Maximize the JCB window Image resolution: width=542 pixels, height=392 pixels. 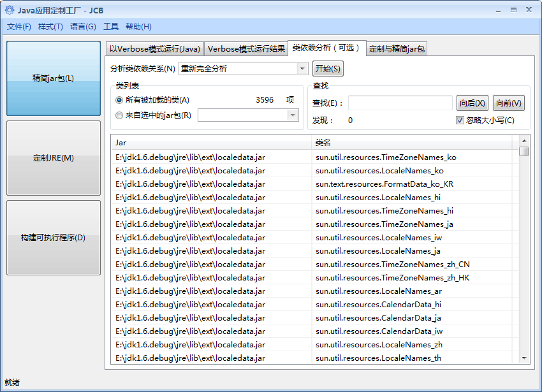[x=514, y=10]
